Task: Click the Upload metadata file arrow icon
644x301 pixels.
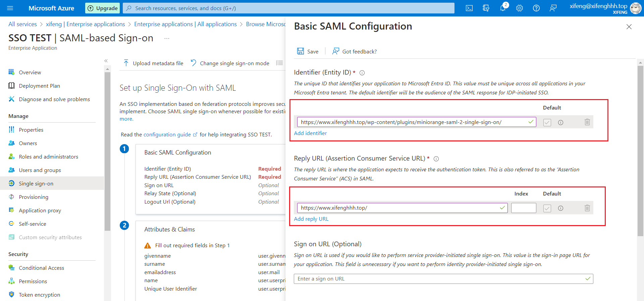Action: click(x=126, y=63)
